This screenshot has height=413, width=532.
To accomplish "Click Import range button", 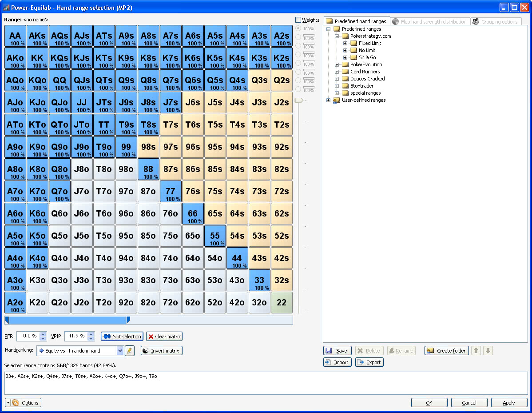I will 337,362.
